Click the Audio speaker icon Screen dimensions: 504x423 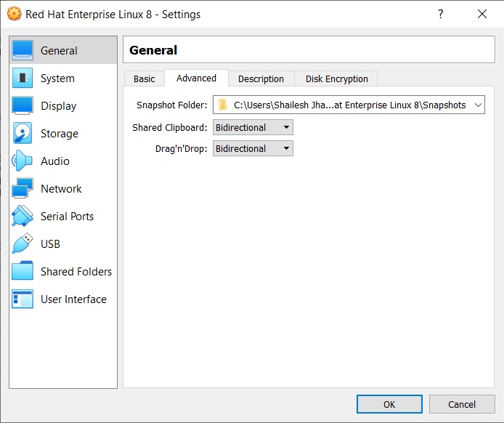(23, 161)
